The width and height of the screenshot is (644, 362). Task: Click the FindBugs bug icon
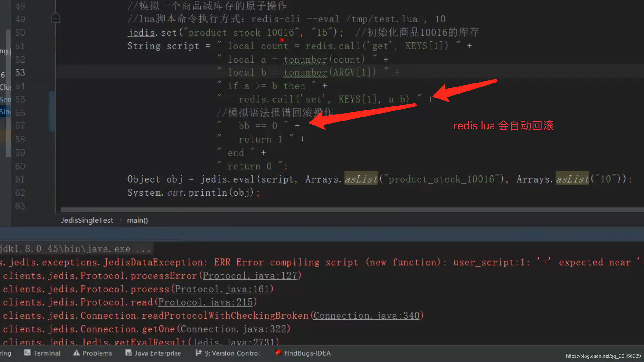click(x=278, y=353)
